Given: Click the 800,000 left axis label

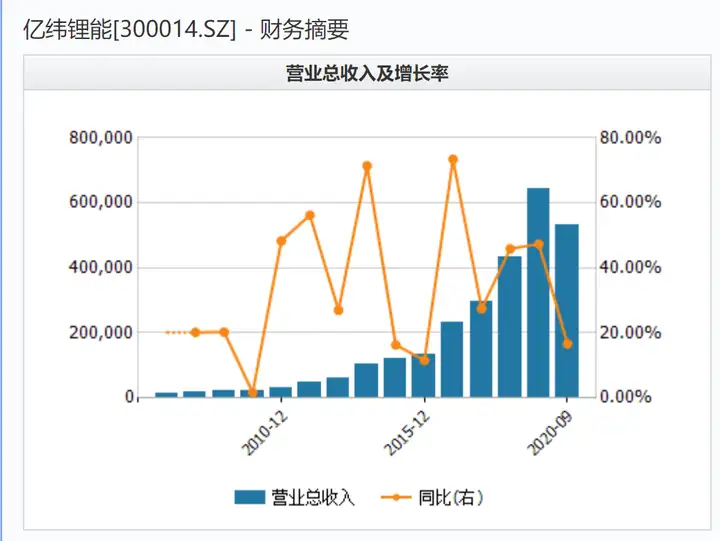Looking at the screenshot, I should [101, 137].
